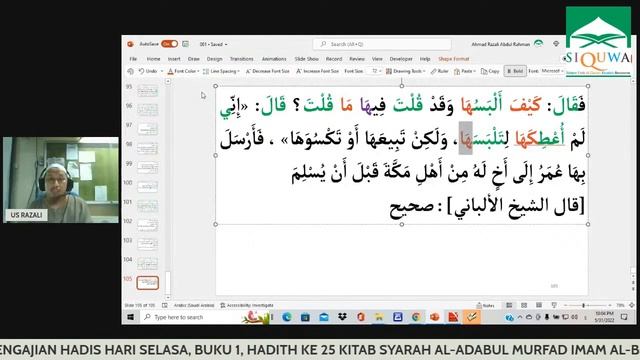Click the Save icon beside AutoSave
The width and height of the screenshot is (640, 360).
click(x=185, y=44)
